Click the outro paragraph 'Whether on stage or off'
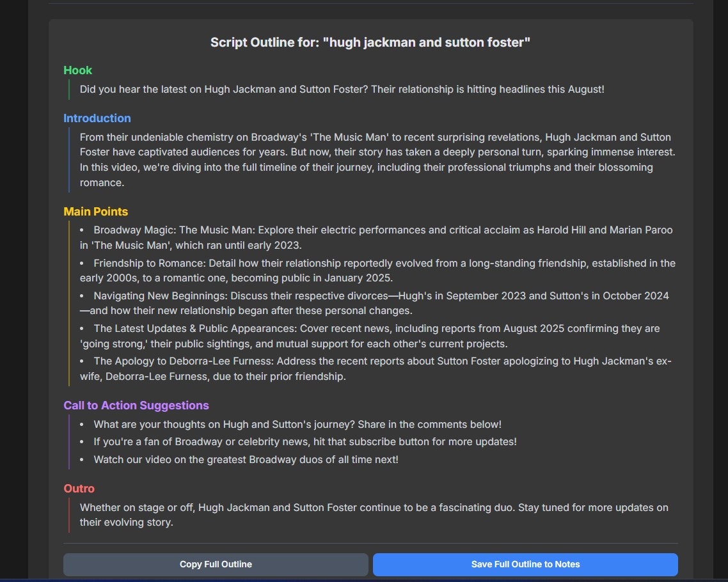Viewport: 728px width, 582px height. coord(374,515)
